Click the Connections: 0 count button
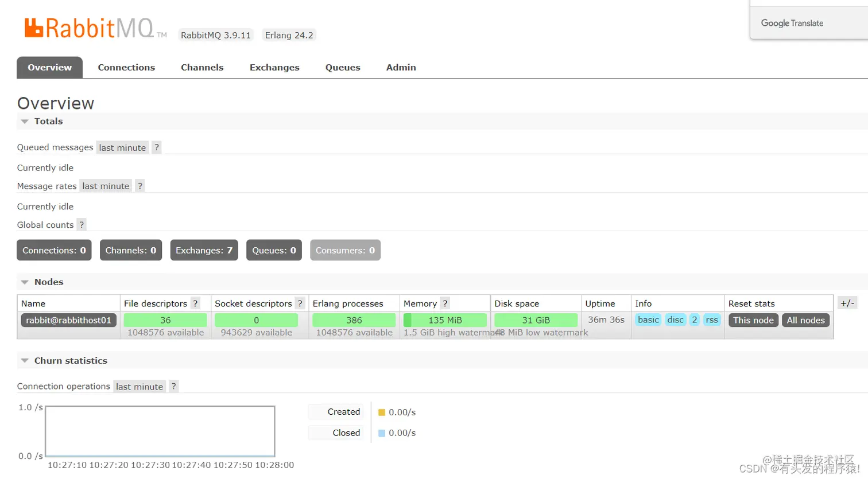Viewport: 868px width, 479px height. click(x=54, y=250)
